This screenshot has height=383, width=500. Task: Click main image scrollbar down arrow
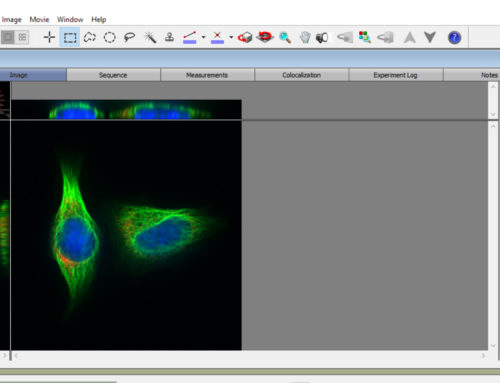pyautogui.click(x=493, y=346)
